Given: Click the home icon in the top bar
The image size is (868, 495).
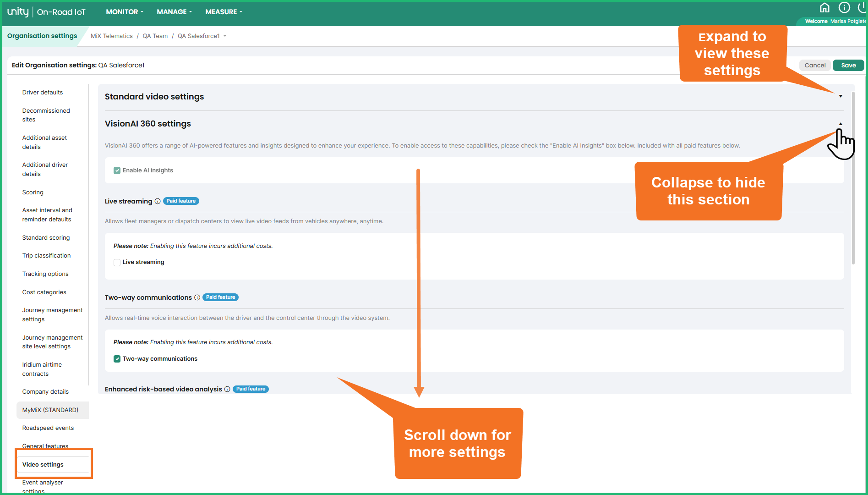Looking at the screenshot, I should pyautogui.click(x=824, y=7).
